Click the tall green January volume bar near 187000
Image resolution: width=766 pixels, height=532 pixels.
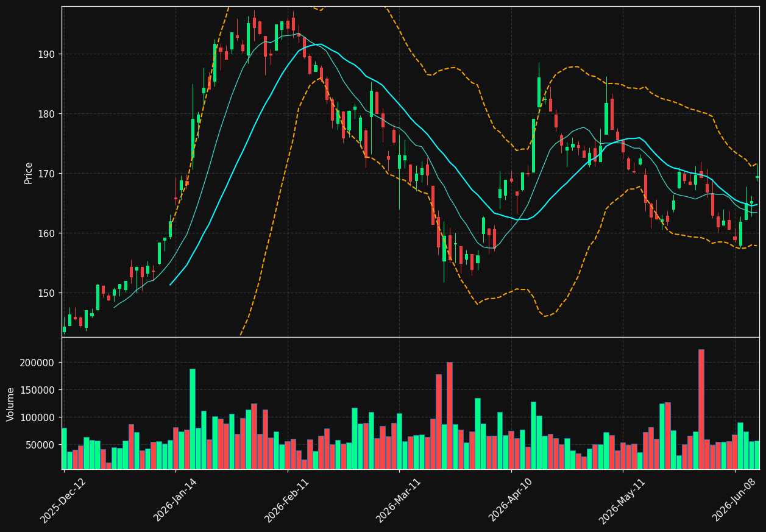pyautogui.click(x=193, y=419)
